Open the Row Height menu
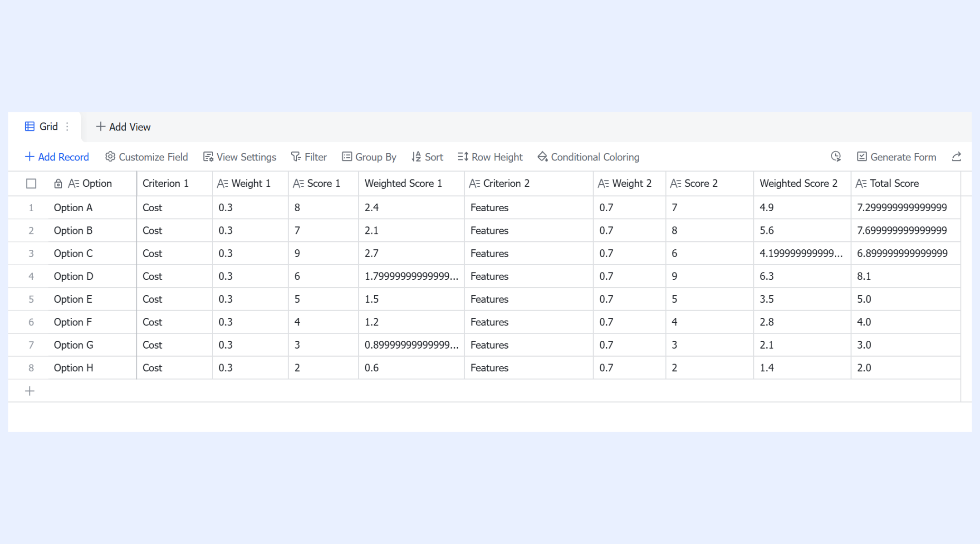The height and width of the screenshot is (544, 980). tap(490, 157)
